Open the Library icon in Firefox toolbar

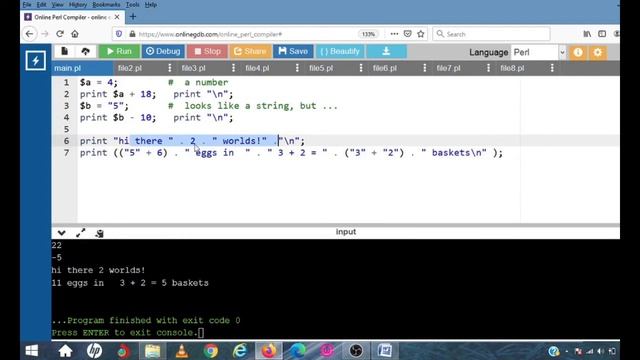pyautogui.click(x=587, y=34)
